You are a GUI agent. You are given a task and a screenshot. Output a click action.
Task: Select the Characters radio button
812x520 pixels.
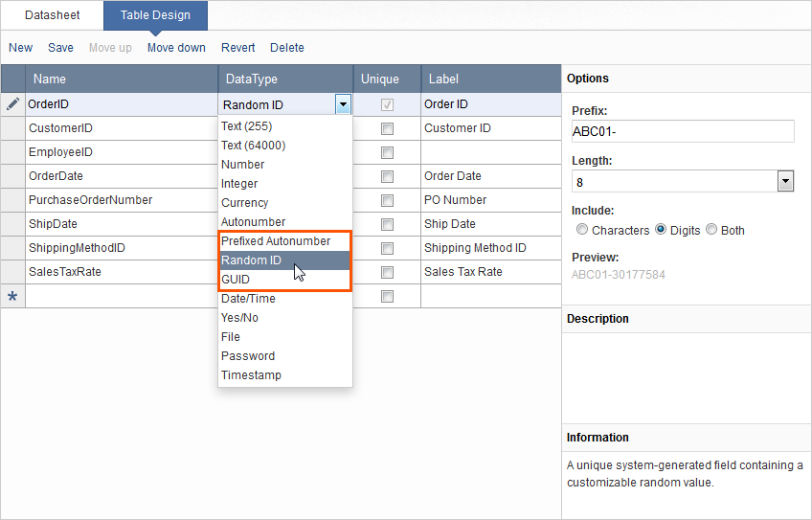point(582,230)
